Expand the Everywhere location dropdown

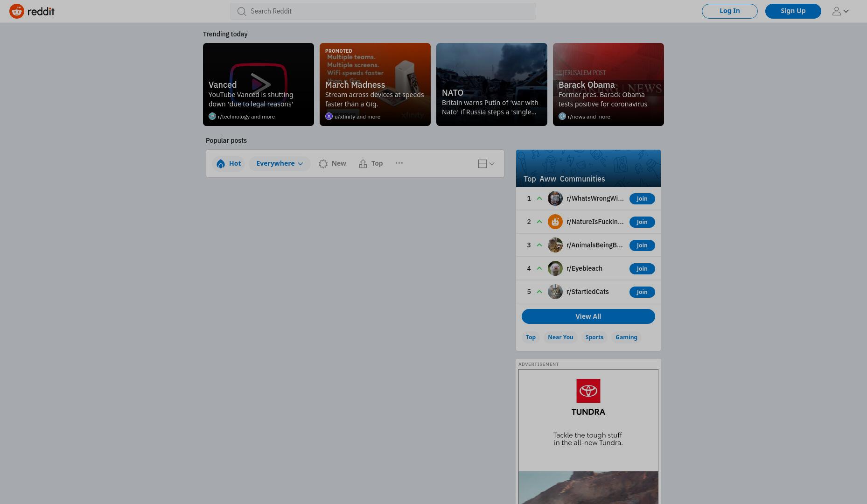pyautogui.click(x=280, y=163)
